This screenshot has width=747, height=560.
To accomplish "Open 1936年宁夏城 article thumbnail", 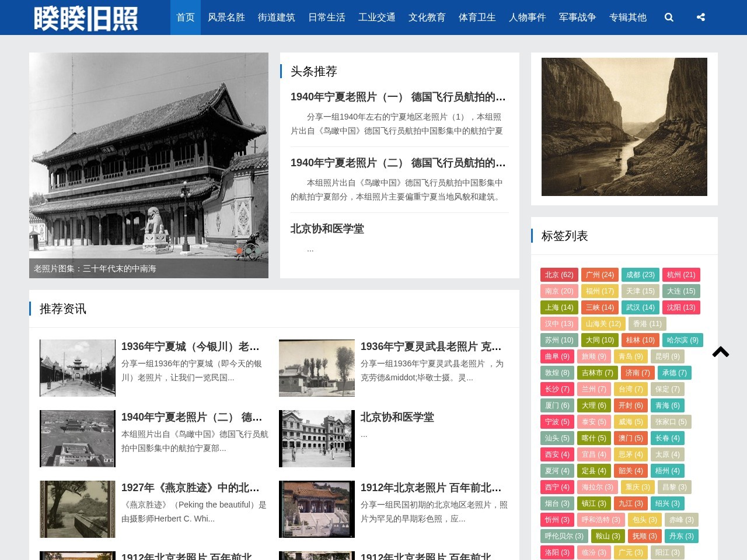I will (x=78, y=368).
